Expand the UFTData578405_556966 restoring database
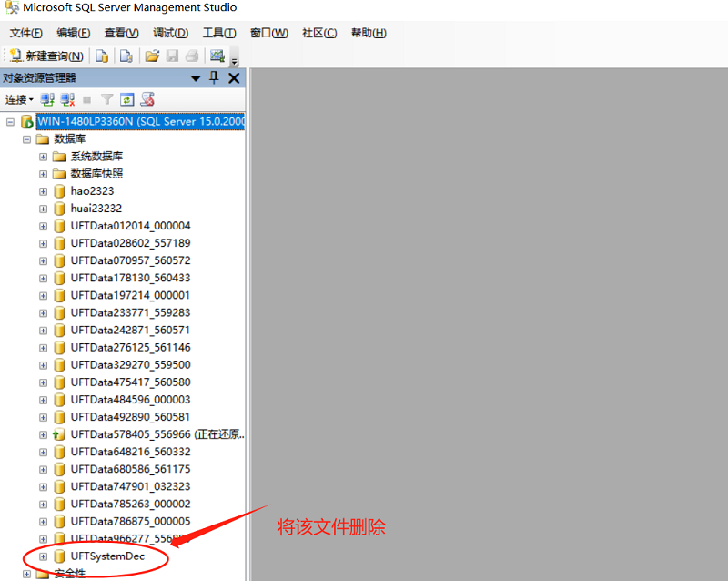The image size is (728, 581). tap(43, 435)
